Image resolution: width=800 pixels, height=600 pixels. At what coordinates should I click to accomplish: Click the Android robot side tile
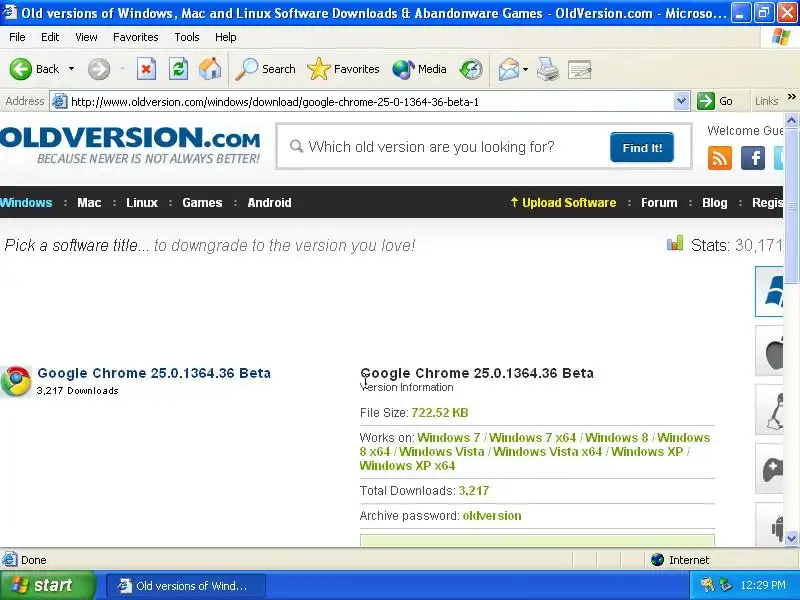point(769,526)
